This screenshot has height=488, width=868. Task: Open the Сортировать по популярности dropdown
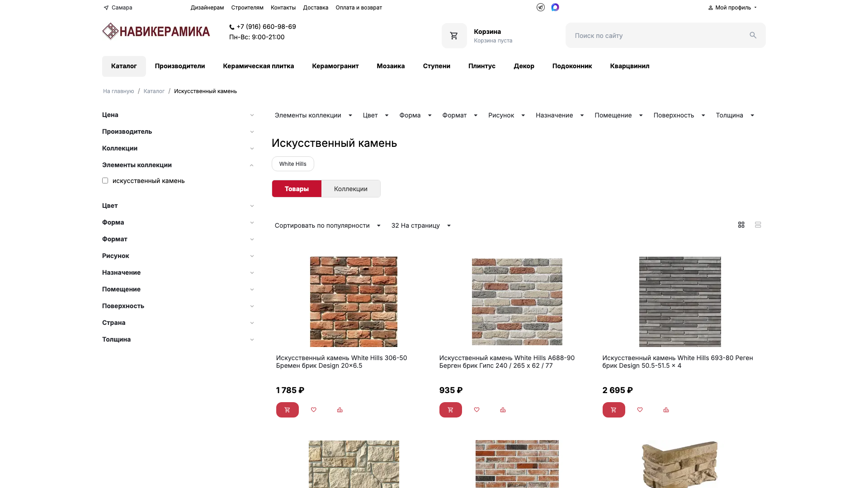pos(328,225)
